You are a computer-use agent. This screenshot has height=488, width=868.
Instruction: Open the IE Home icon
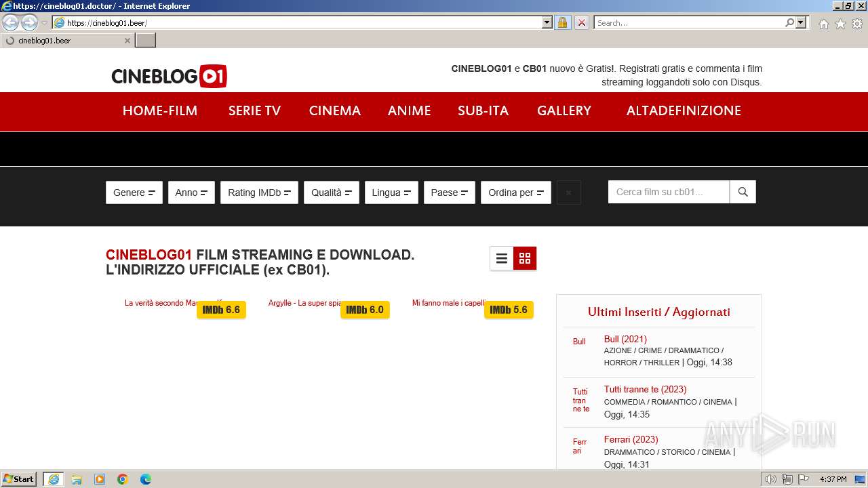click(x=823, y=24)
